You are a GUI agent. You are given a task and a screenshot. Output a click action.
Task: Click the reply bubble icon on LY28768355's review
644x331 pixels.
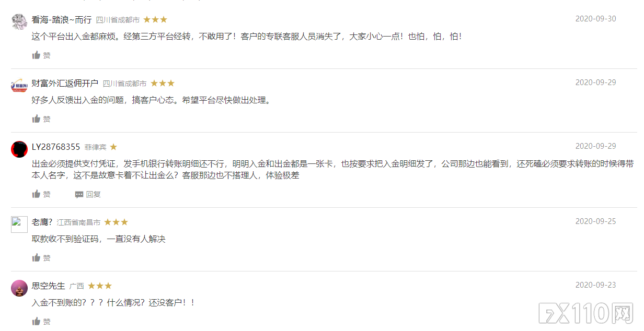pyautogui.click(x=79, y=195)
